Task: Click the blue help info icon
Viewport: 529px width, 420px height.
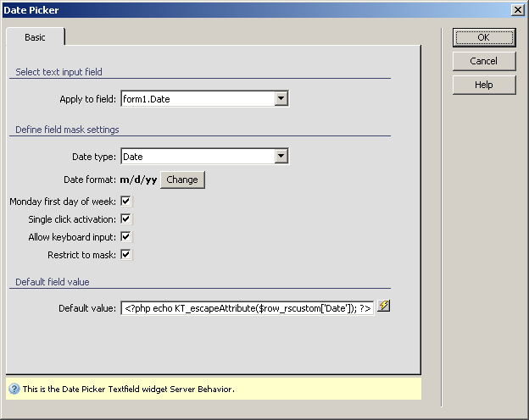Action: click(14, 390)
